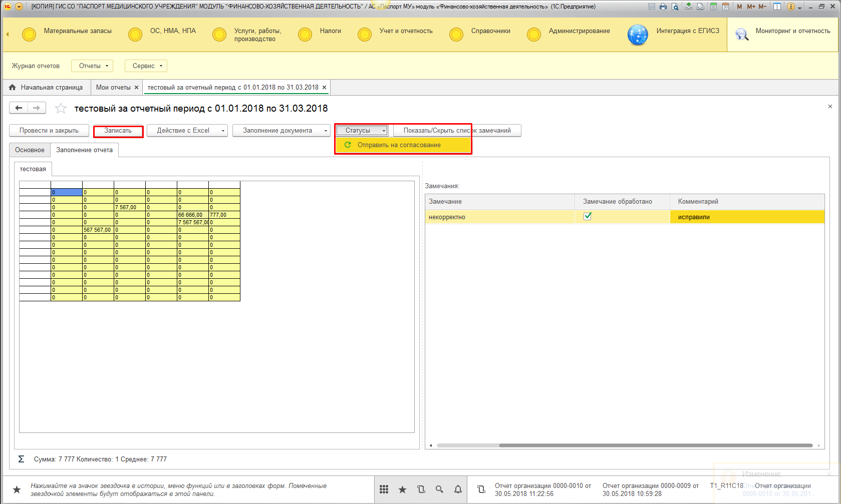Image resolution: width=841 pixels, height=504 pixels.
Task: Select Отправить на согласование menu item
Action: [x=399, y=145]
